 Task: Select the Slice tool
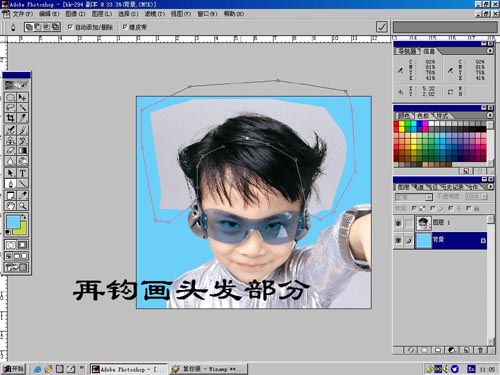pyautogui.click(x=22, y=118)
